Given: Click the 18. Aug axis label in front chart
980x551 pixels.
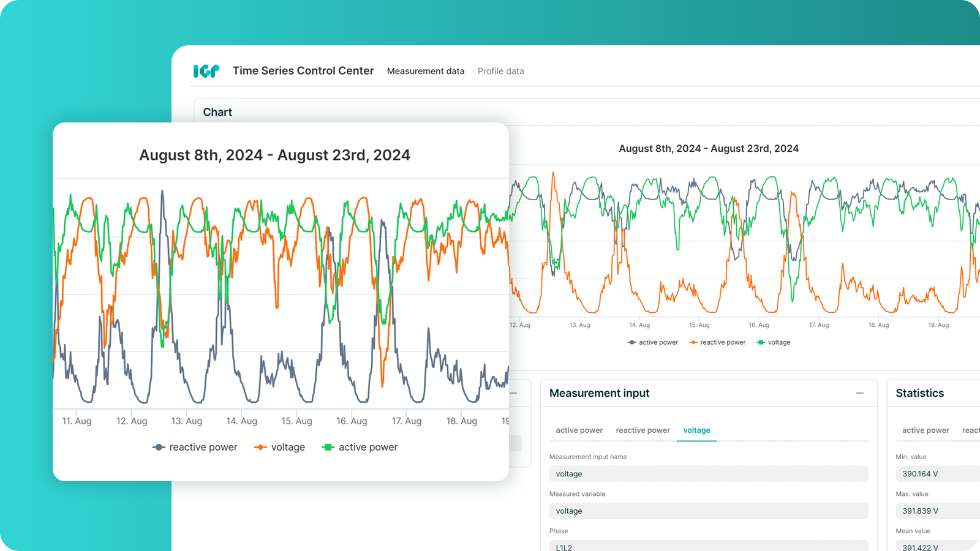Looking at the screenshot, I should pyautogui.click(x=462, y=421).
